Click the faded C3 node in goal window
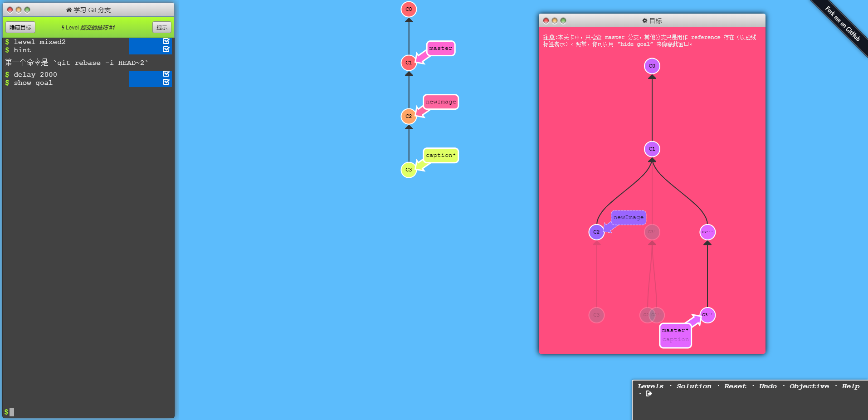 click(596, 315)
